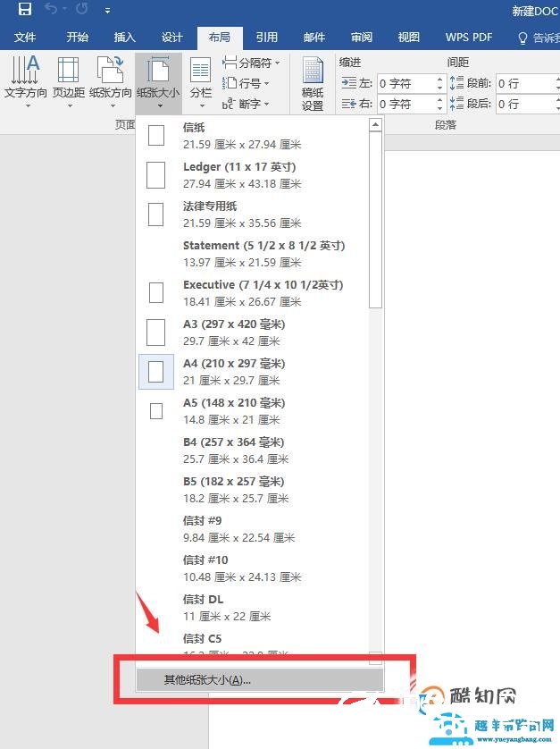Click the Save icon in quick access toolbar
560x749 pixels.
click(24, 9)
